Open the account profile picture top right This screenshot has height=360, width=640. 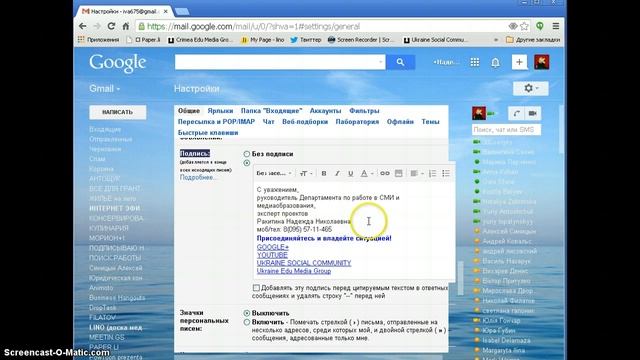(x=542, y=62)
